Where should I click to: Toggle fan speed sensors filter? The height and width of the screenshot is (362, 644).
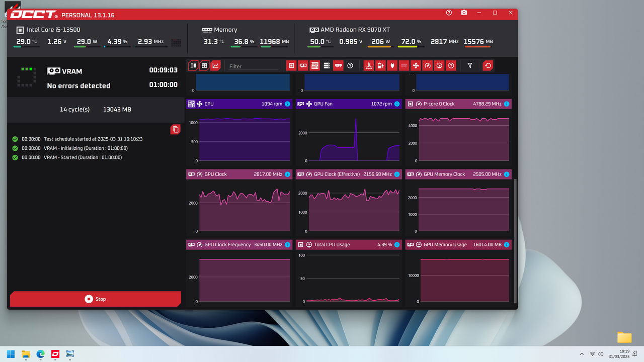[416, 65]
